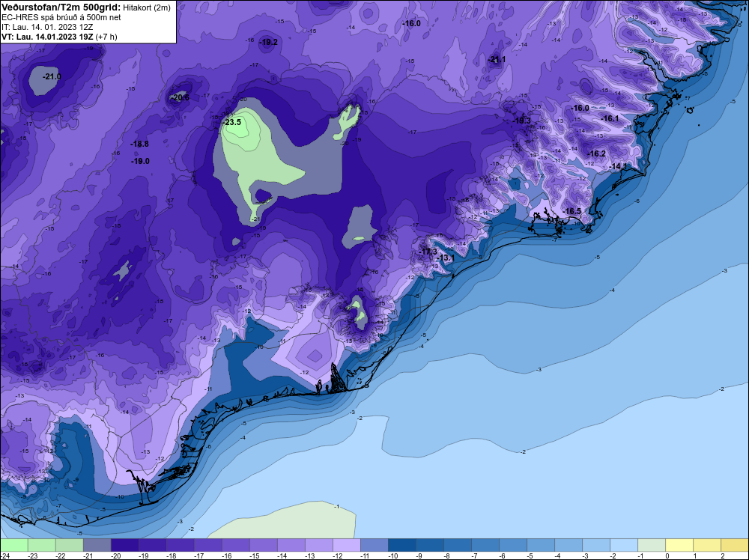The width and height of the screenshot is (749, 560).
Task: Pick the legend swatch from 1 to 2
Action: click(707, 545)
